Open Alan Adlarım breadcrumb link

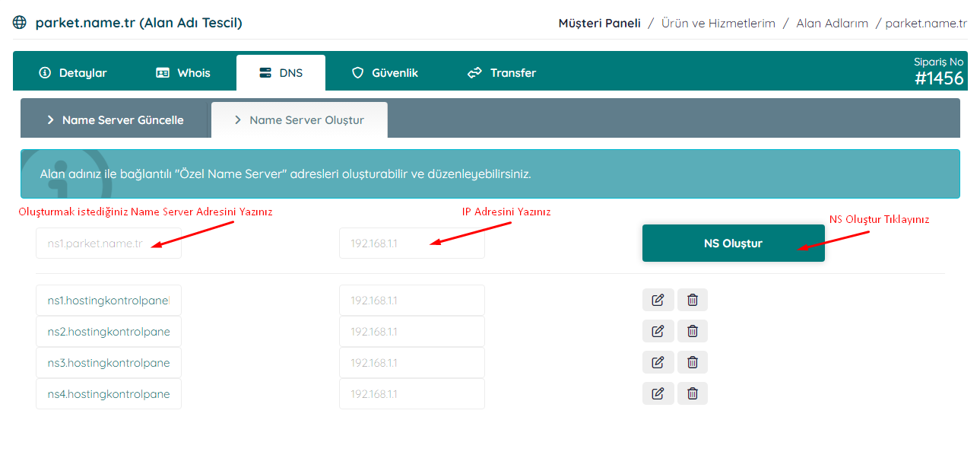coord(833,24)
